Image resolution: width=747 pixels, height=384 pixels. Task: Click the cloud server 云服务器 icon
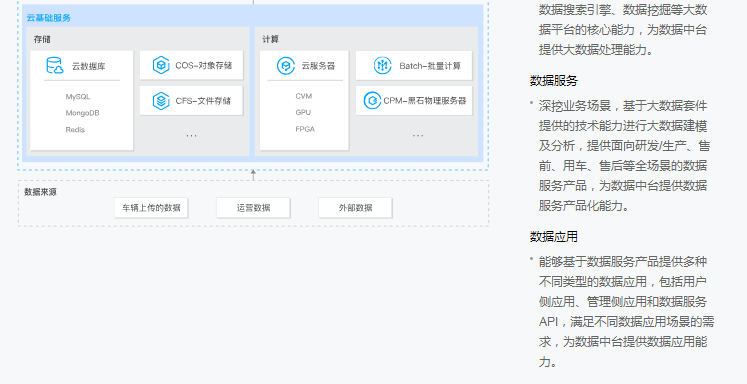tap(286, 65)
